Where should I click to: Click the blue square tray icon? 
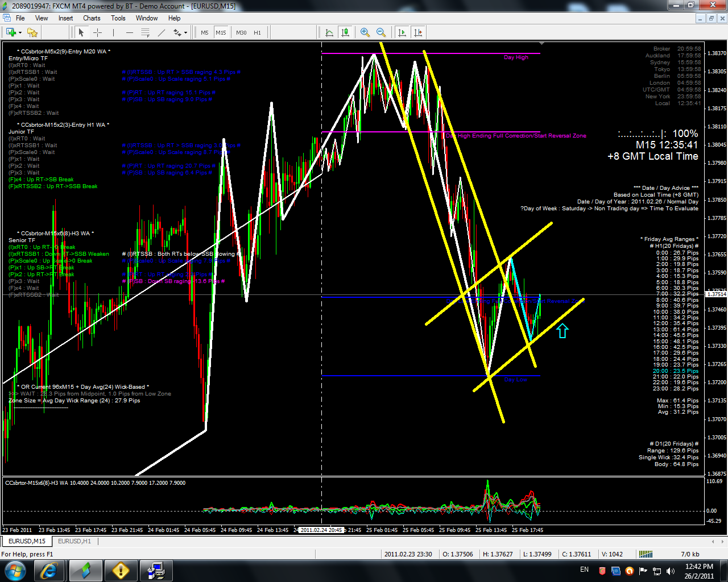[x=616, y=571]
